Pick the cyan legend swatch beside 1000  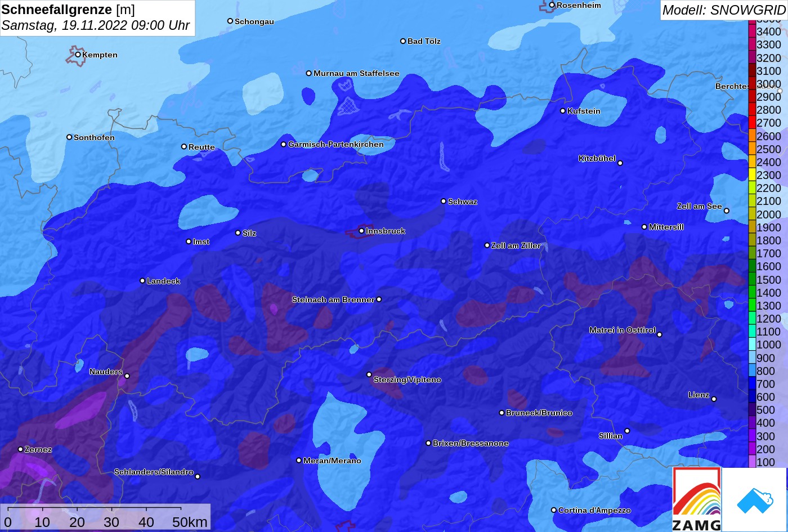click(752, 345)
